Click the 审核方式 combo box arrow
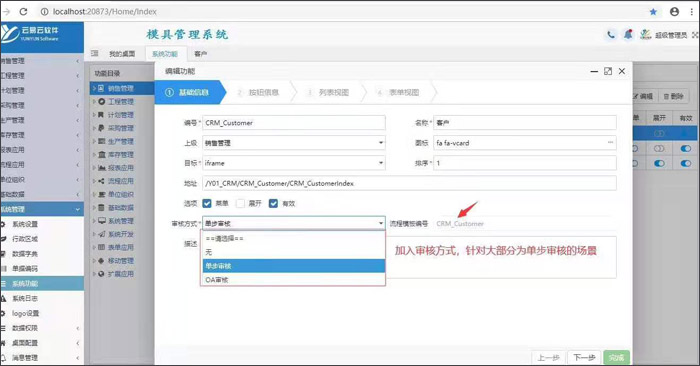The height and width of the screenshot is (366, 700). point(381,223)
